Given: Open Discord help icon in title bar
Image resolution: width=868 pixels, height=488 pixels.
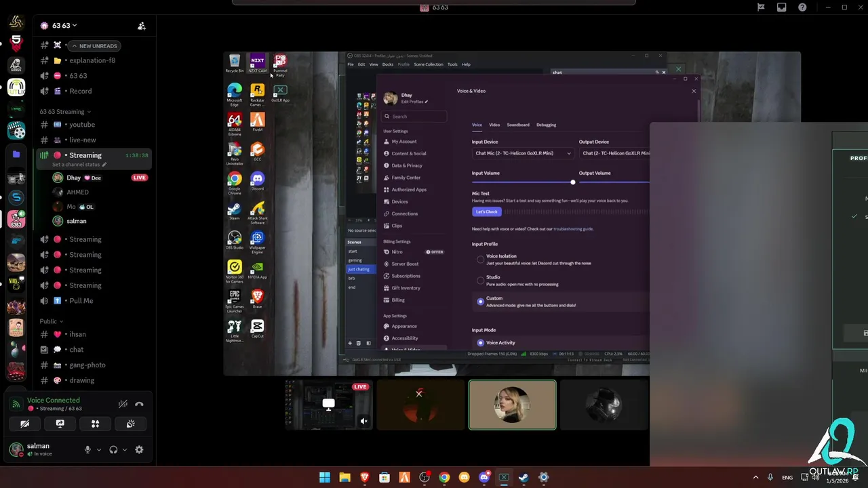Looking at the screenshot, I should coord(802,7).
